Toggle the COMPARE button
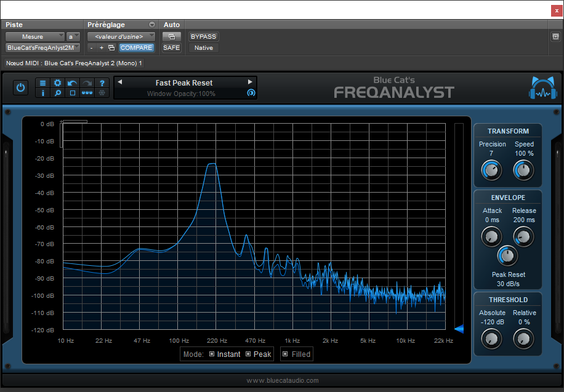The height and width of the screenshot is (392, 564). pyautogui.click(x=136, y=48)
